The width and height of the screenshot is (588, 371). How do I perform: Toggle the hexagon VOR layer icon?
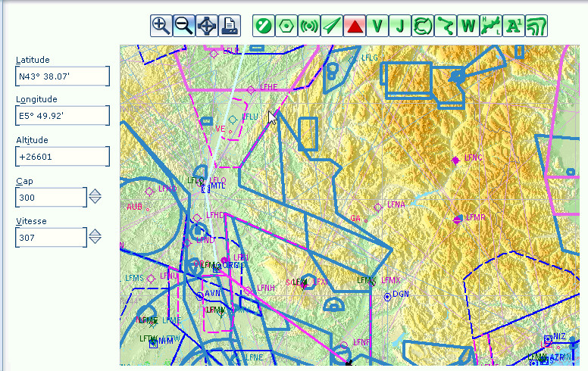coord(286,26)
